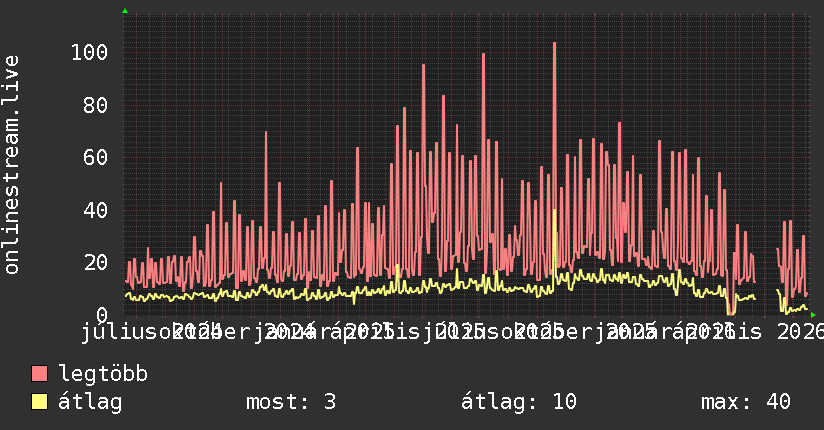Select the átlag legend label beside yellow swatch

(90, 402)
